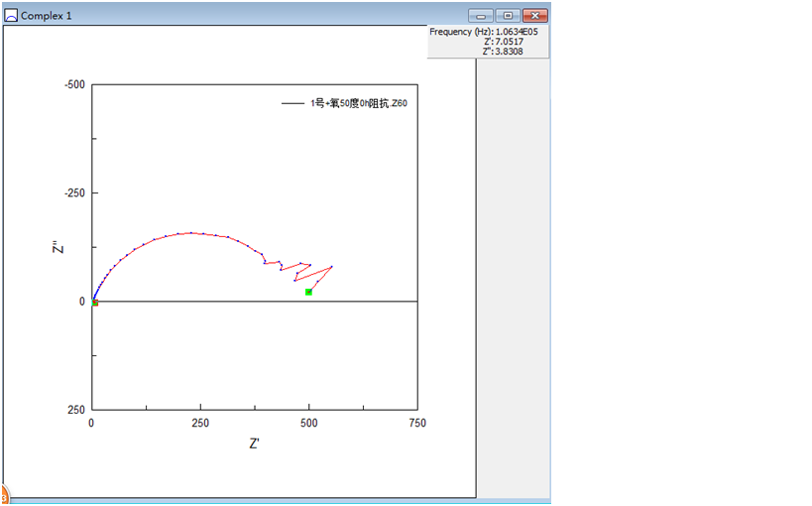The image size is (812, 506).
Task: Click the x-axis tick label 750
Action: 417,423
